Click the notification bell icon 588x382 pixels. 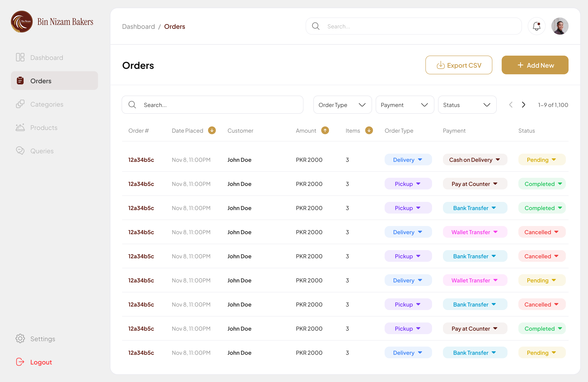[536, 26]
